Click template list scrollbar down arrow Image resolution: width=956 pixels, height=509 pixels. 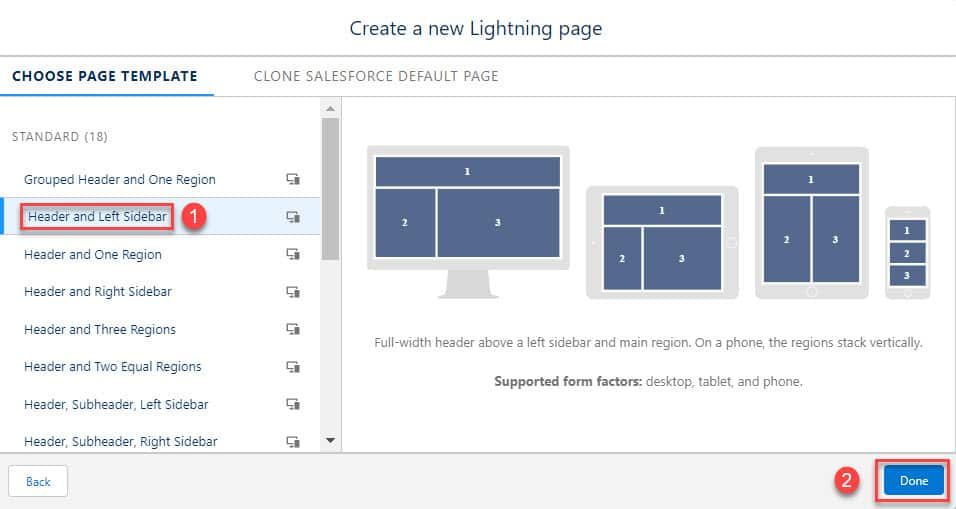(x=330, y=440)
